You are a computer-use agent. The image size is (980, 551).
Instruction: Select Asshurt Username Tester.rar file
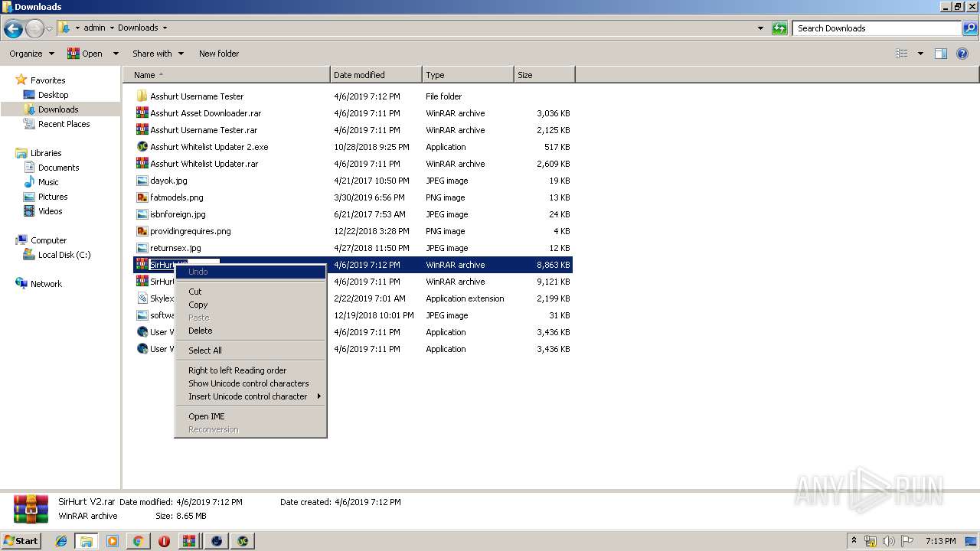[204, 130]
